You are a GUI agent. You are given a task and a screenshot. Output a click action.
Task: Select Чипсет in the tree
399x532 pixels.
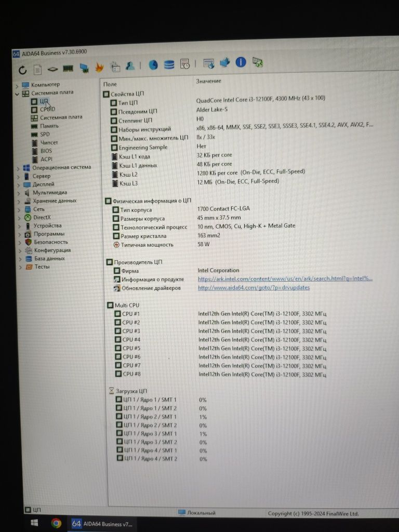(45, 142)
